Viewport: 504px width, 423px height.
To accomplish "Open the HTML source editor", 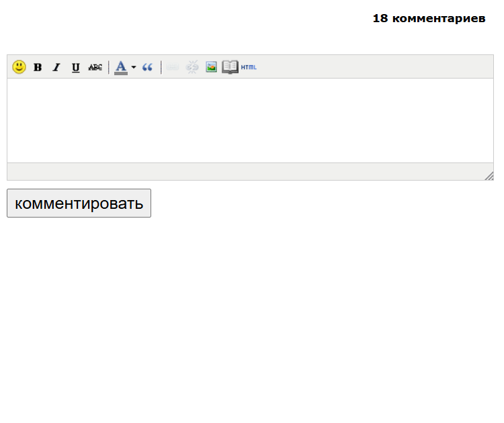I will (x=249, y=67).
